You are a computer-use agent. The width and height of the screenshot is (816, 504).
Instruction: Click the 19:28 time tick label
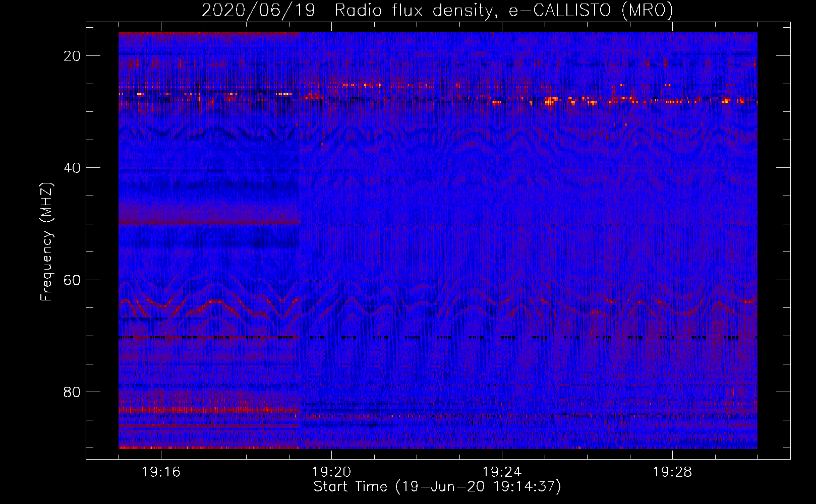672,472
